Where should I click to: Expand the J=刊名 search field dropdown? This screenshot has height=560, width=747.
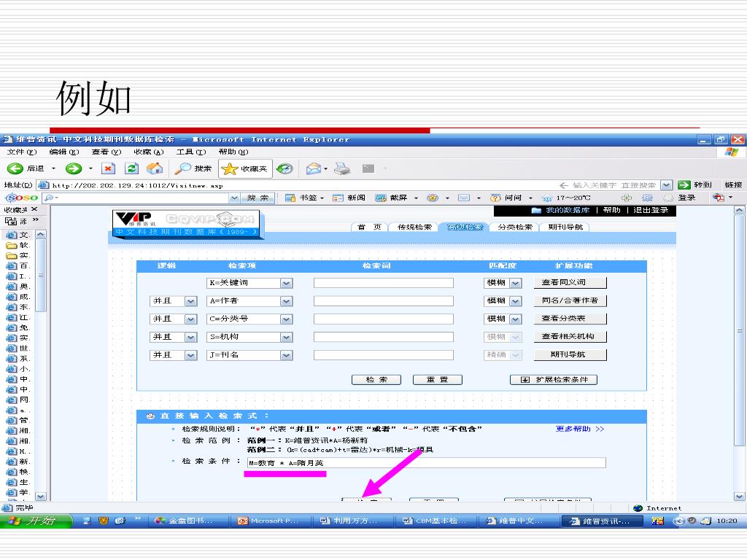coord(286,355)
